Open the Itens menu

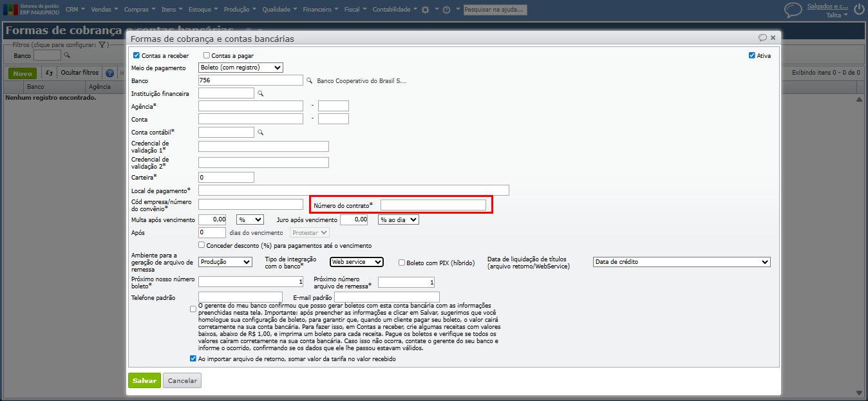pos(171,10)
